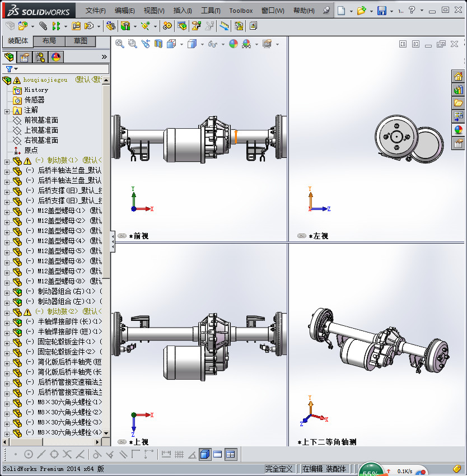Toggle the link views icon beside 前视

click(x=122, y=236)
